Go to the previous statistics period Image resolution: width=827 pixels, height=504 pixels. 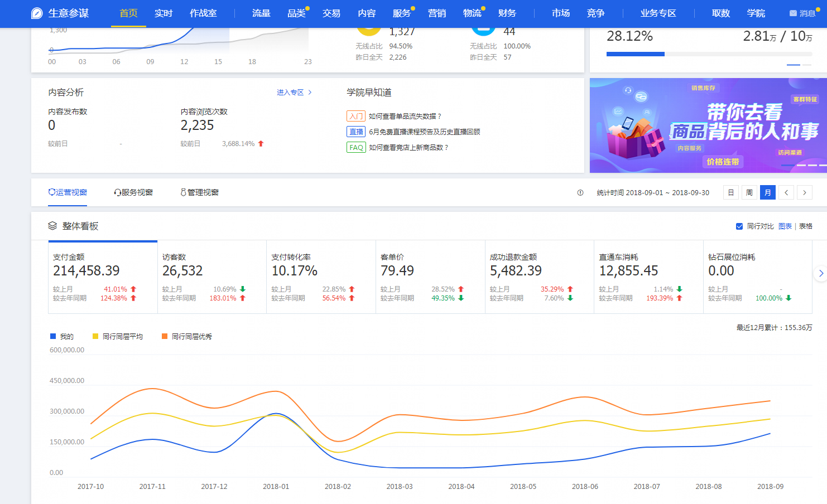[x=786, y=193]
